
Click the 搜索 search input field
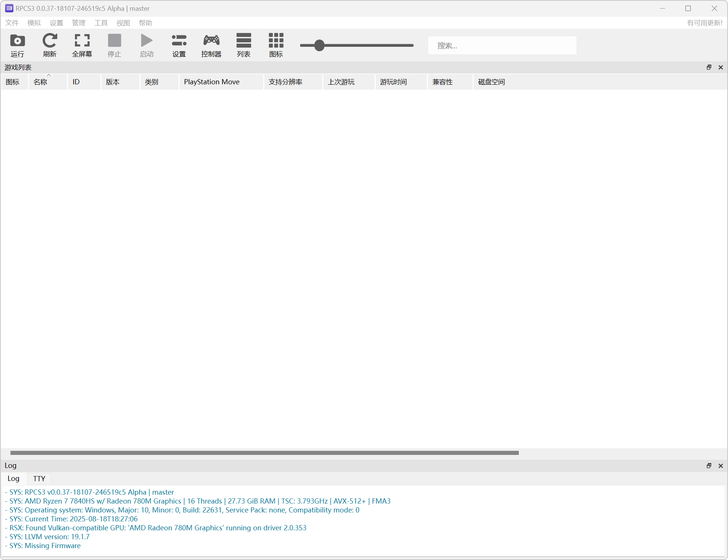point(502,45)
